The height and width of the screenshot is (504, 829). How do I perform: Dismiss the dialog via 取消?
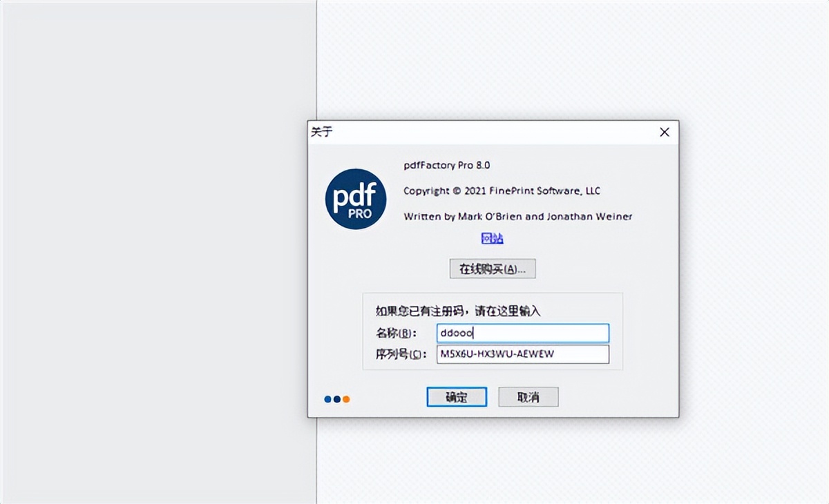click(528, 397)
